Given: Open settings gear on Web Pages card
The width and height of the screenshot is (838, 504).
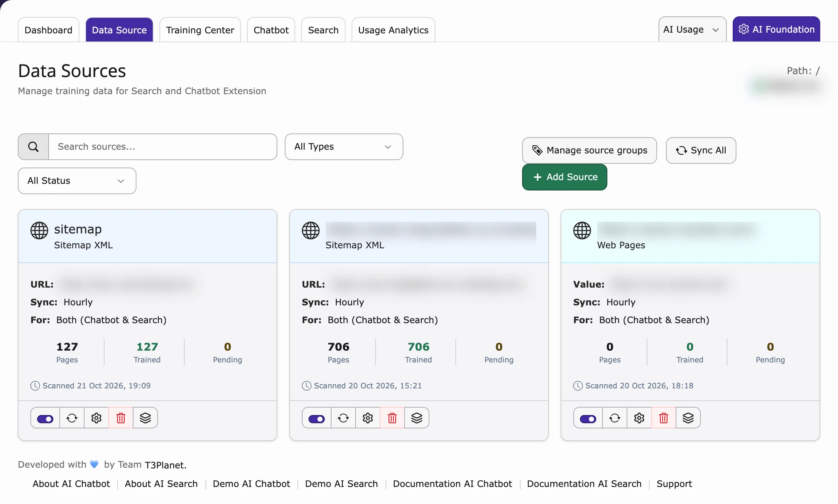Looking at the screenshot, I should pyautogui.click(x=639, y=418).
